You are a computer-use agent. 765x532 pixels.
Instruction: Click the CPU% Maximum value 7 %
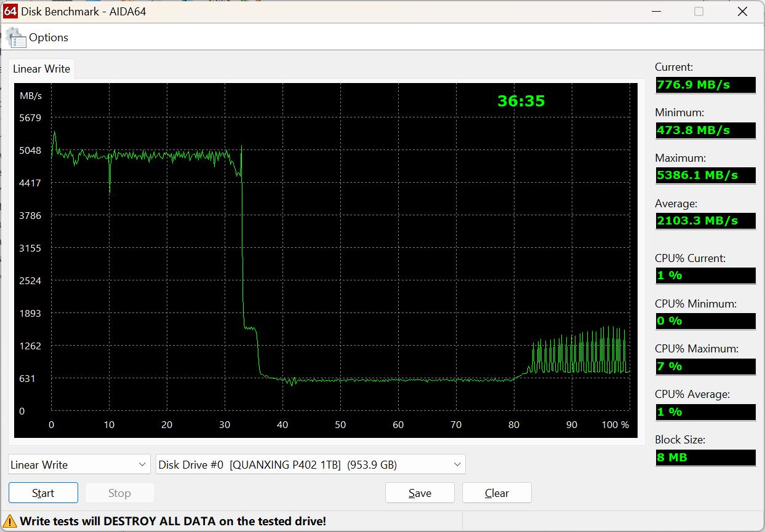pyautogui.click(x=705, y=367)
